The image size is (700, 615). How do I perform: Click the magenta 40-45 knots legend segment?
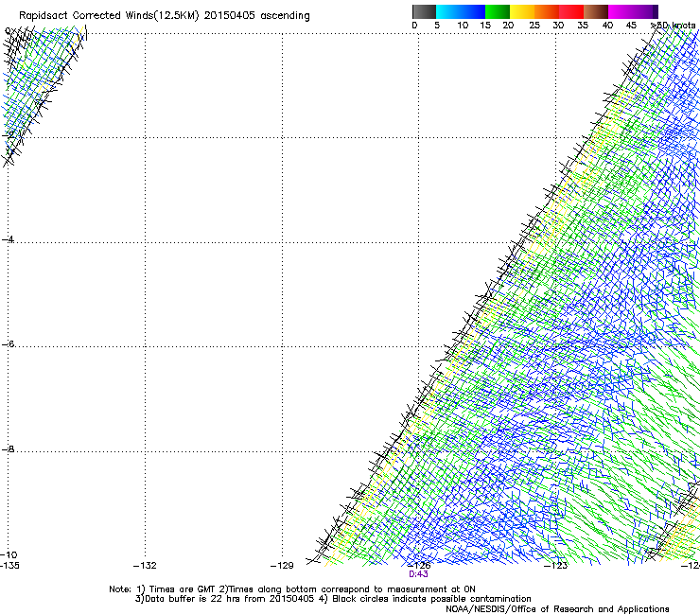click(x=621, y=11)
